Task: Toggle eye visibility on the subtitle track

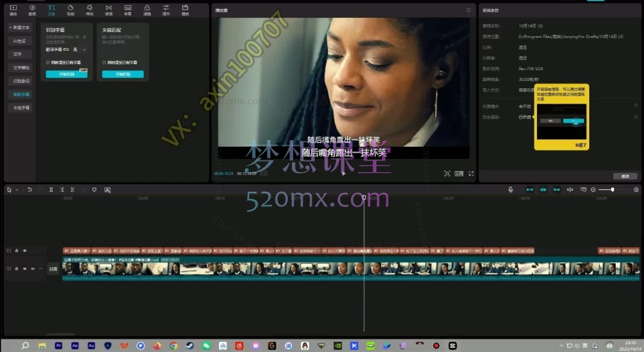Action: click(24, 250)
